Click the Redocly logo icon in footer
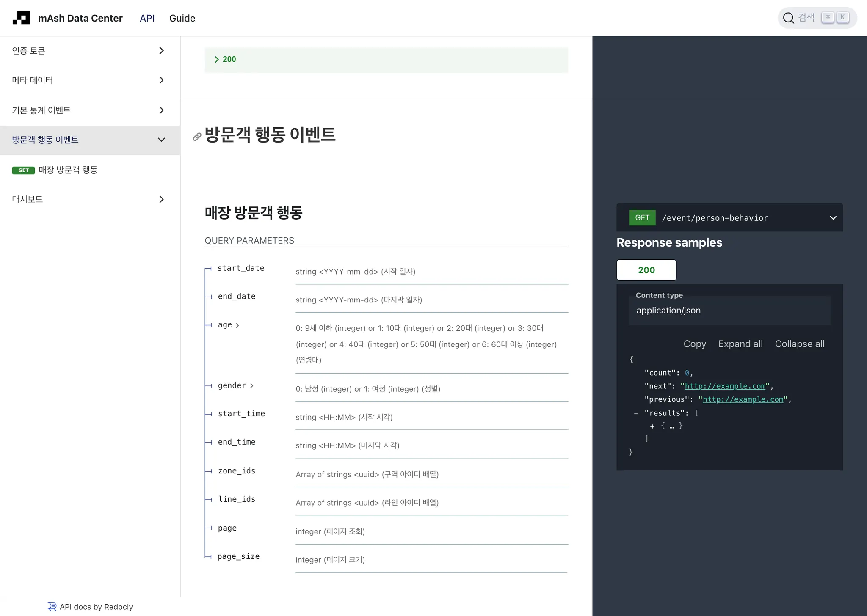867x616 pixels. (x=52, y=607)
